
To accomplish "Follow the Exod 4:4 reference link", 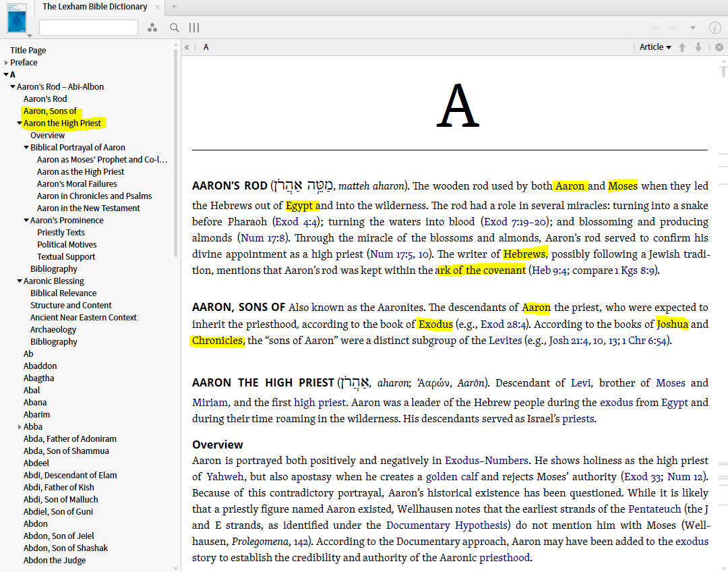I will coord(296,222).
